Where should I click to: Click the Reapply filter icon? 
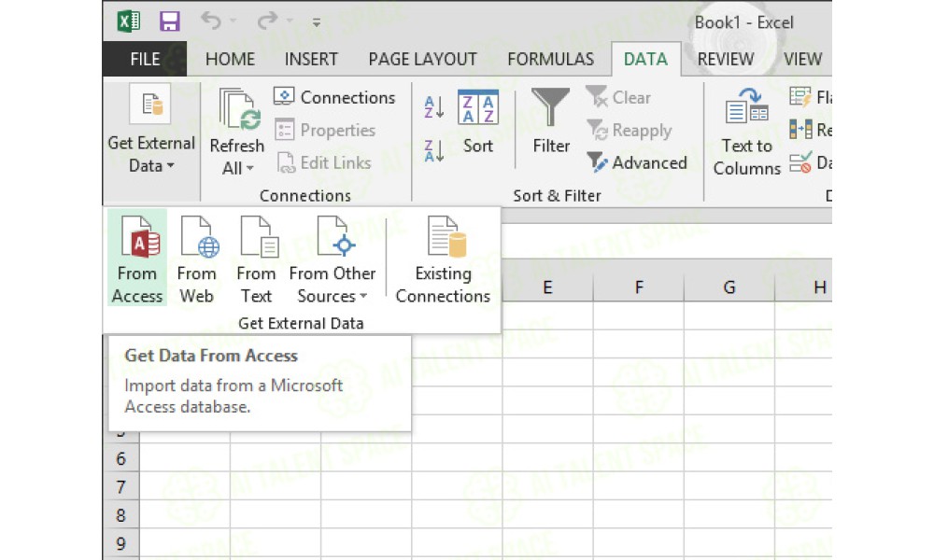tap(598, 130)
